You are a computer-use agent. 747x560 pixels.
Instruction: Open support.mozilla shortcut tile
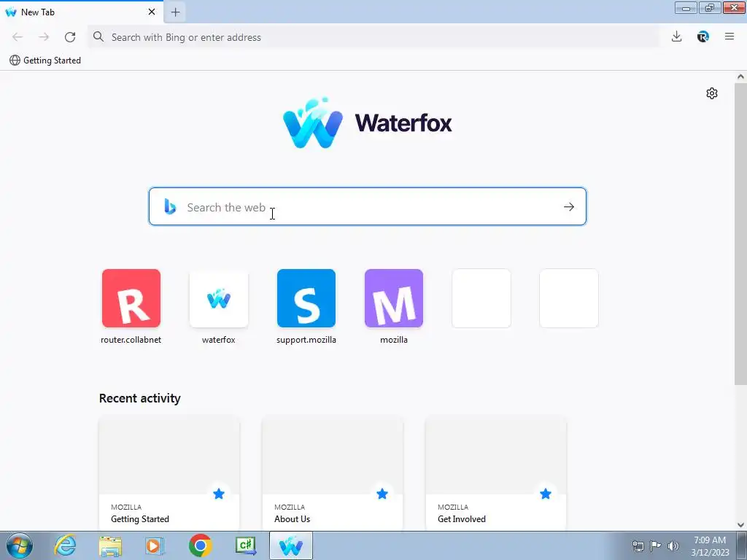point(306,298)
